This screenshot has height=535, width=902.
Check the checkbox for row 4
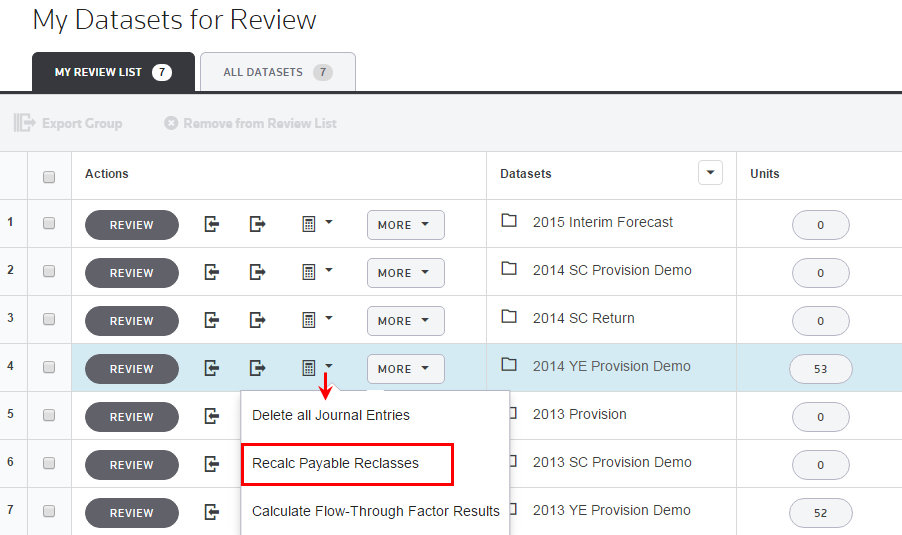click(49, 368)
